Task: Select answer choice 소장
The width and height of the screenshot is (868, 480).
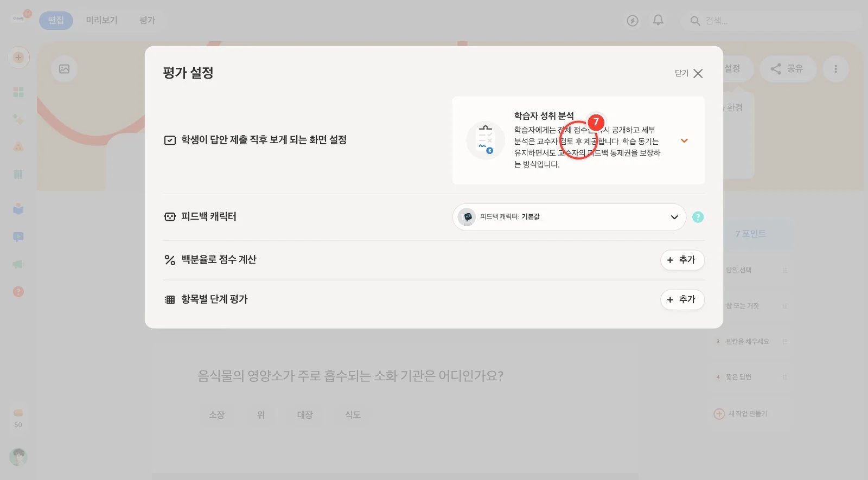Action: 216,415
